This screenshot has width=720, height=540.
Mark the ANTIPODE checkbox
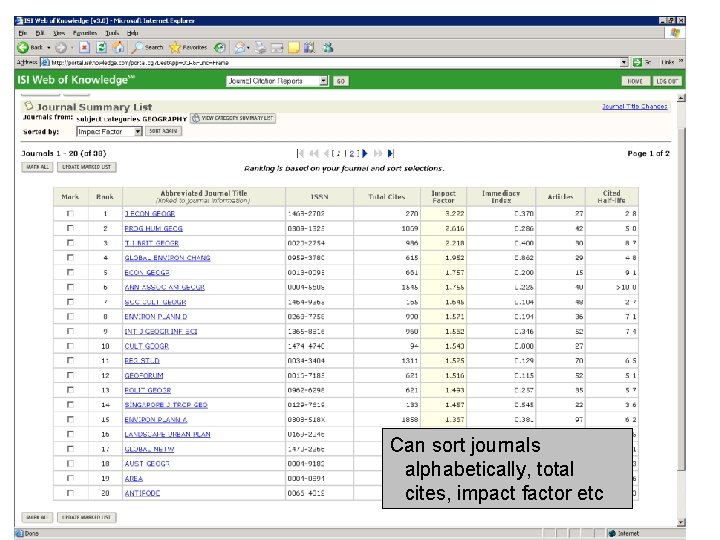point(70,492)
